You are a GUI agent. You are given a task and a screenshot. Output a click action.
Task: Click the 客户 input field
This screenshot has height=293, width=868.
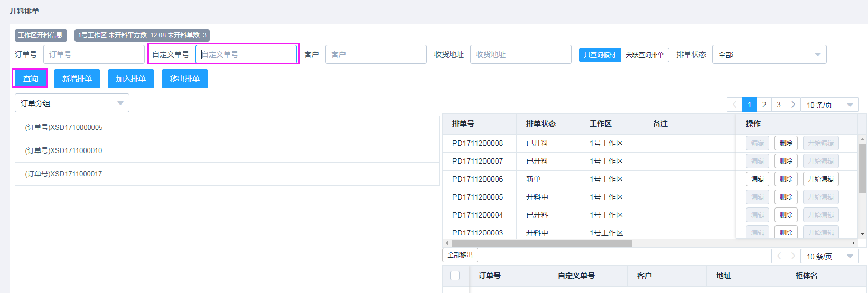[x=376, y=55]
